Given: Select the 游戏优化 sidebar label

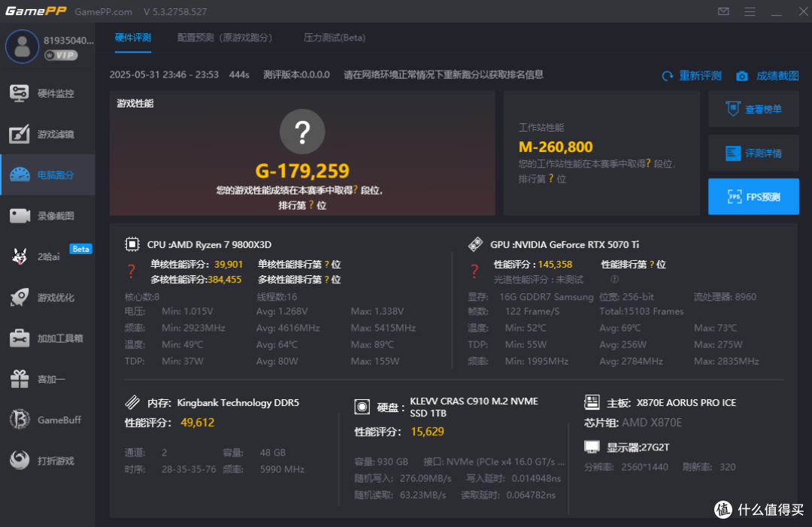Looking at the screenshot, I should pos(56,297).
